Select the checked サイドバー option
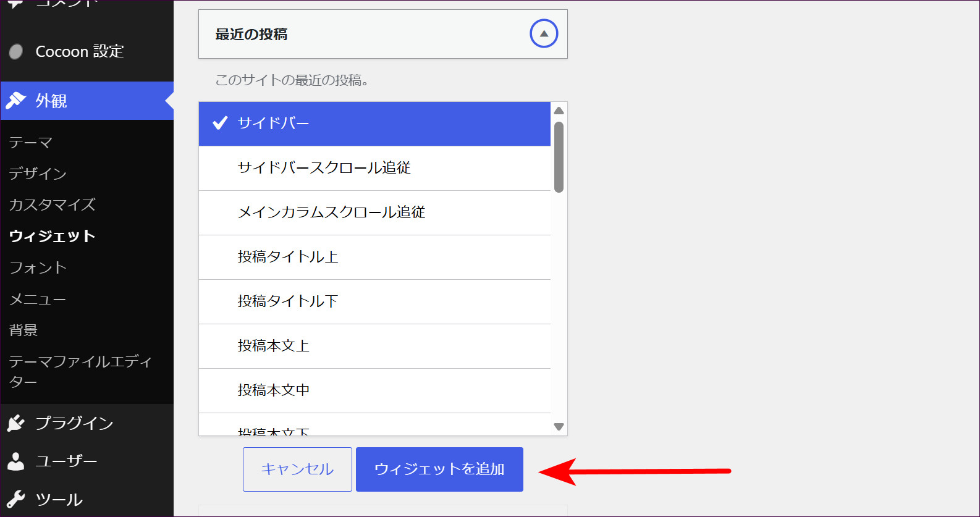980x517 pixels. point(374,124)
